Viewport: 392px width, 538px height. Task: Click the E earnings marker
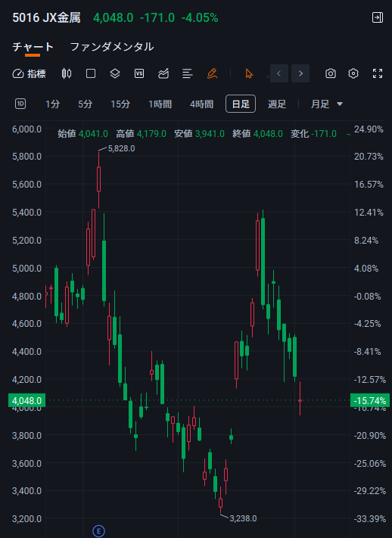pos(98,531)
